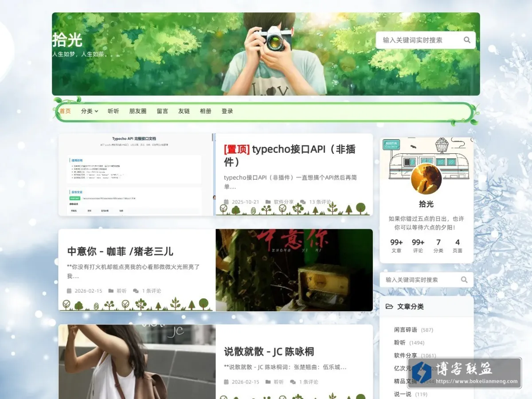Click the date 2026-02-15 on 中意你 post

pyautogui.click(x=89, y=291)
